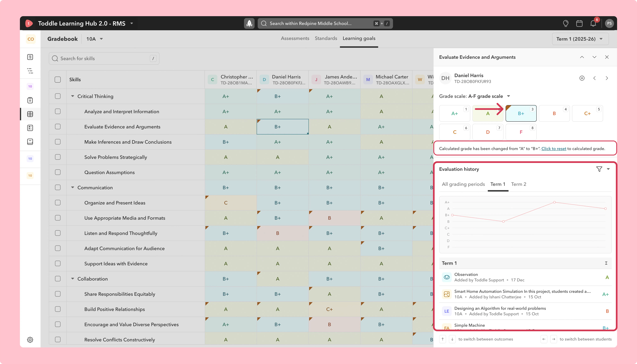Check the Evaluate Evidence and Arguments checkbox
Screen dimensions: 637x364
point(58,127)
